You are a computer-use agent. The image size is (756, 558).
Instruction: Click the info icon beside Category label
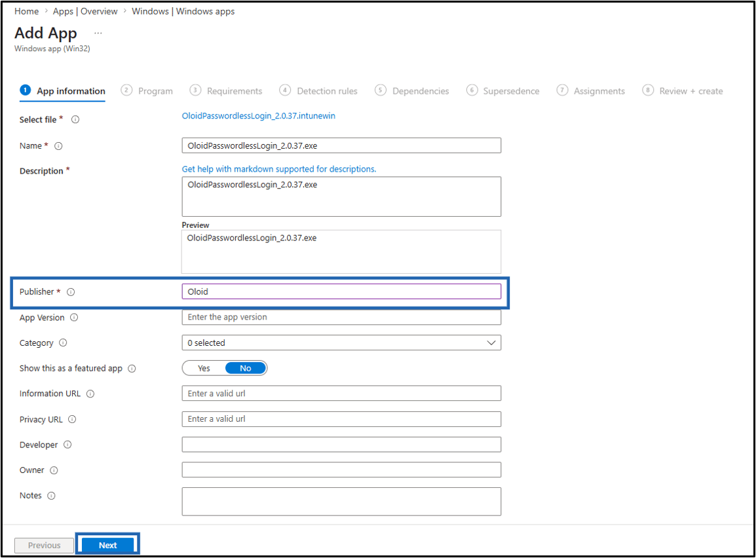[63, 343]
